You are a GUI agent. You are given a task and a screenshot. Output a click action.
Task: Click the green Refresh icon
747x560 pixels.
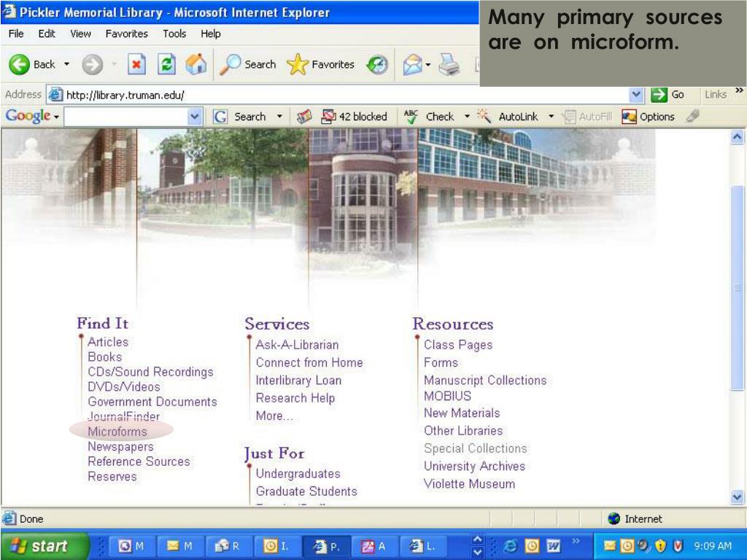[167, 64]
